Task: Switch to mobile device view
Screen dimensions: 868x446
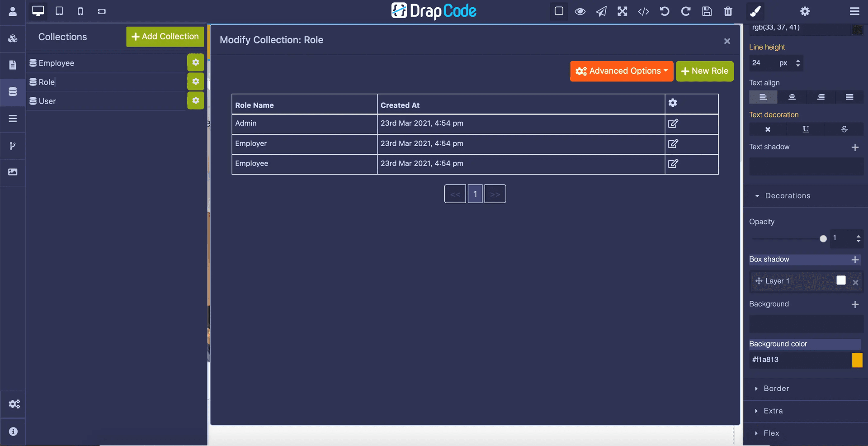Action: 80,11
